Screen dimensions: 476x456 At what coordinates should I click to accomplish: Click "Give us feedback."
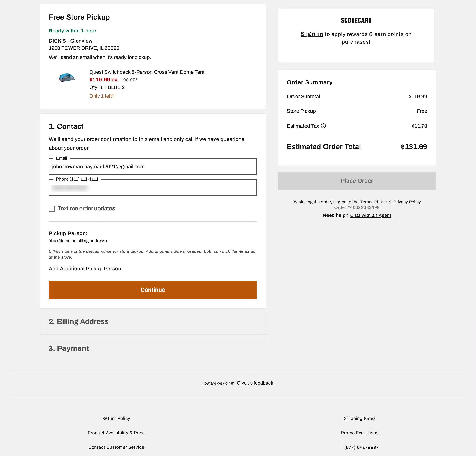click(255, 383)
